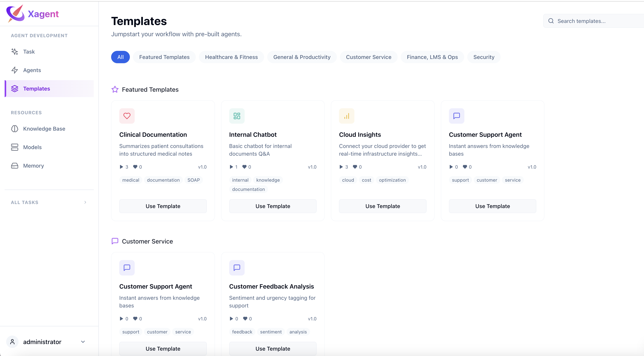Screen dimensions: 644x356
Task: Like the Cloud Insights template
Action: point(356,167)
